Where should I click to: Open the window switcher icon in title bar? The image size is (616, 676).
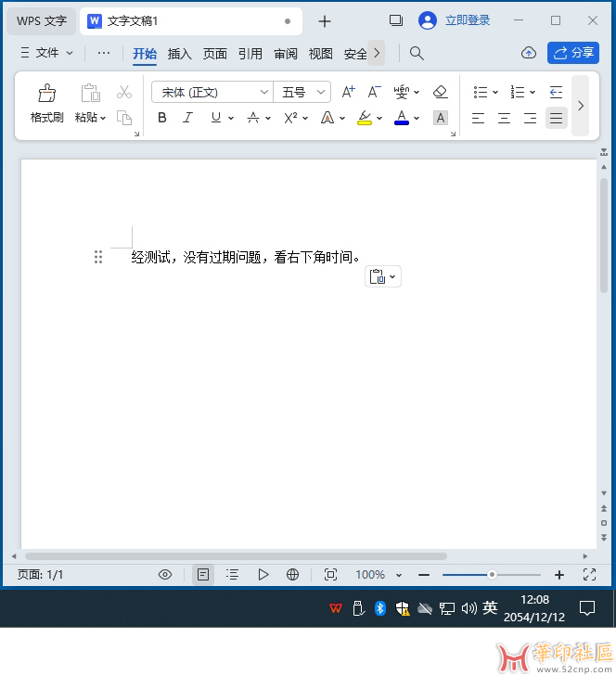[396, 20]
